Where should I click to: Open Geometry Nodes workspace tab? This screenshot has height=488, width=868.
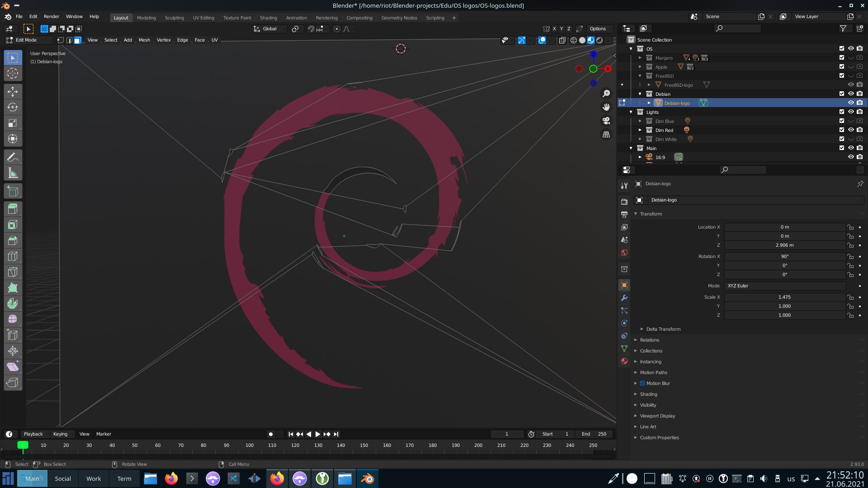coord(399,18)
